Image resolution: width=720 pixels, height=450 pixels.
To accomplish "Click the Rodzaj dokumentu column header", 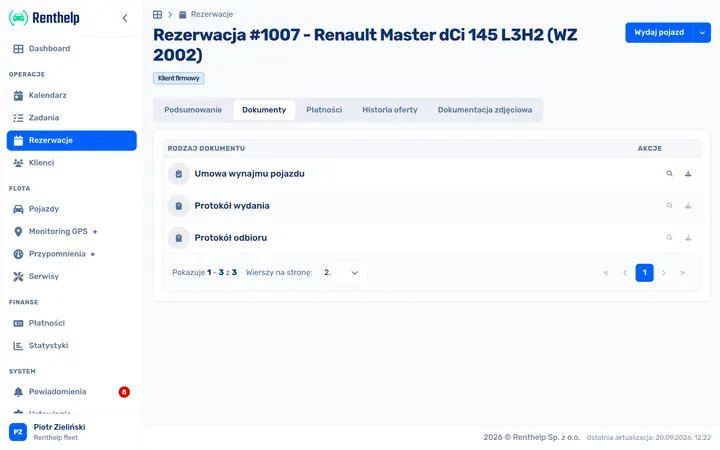I will (206, 149).
